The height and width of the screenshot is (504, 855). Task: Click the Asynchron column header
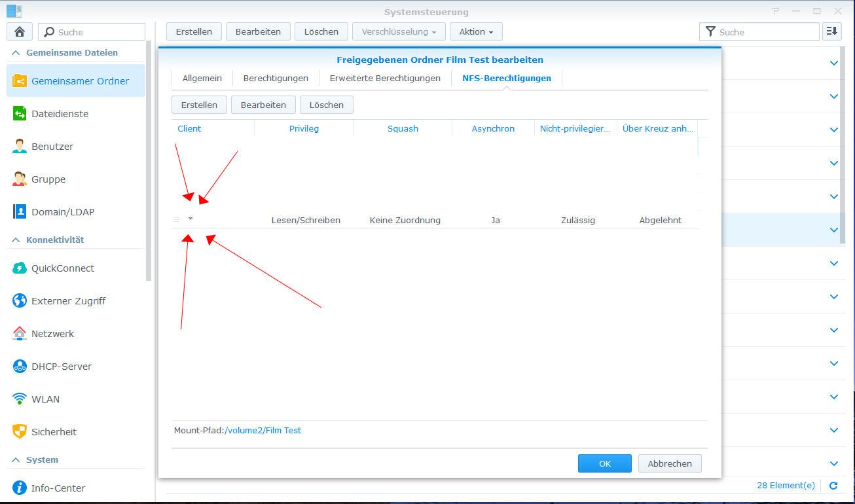tap(493, 128)
